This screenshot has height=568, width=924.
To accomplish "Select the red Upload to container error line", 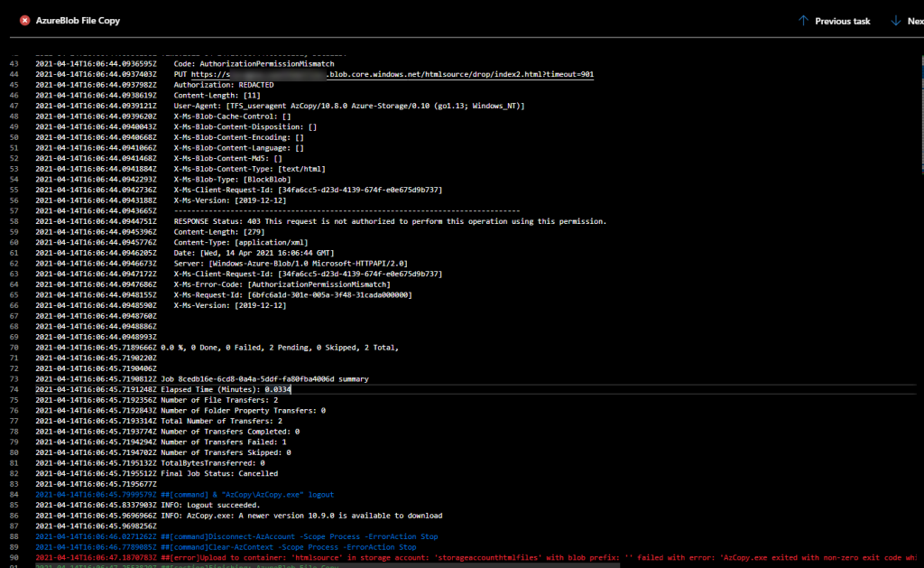I will (361, 557).
